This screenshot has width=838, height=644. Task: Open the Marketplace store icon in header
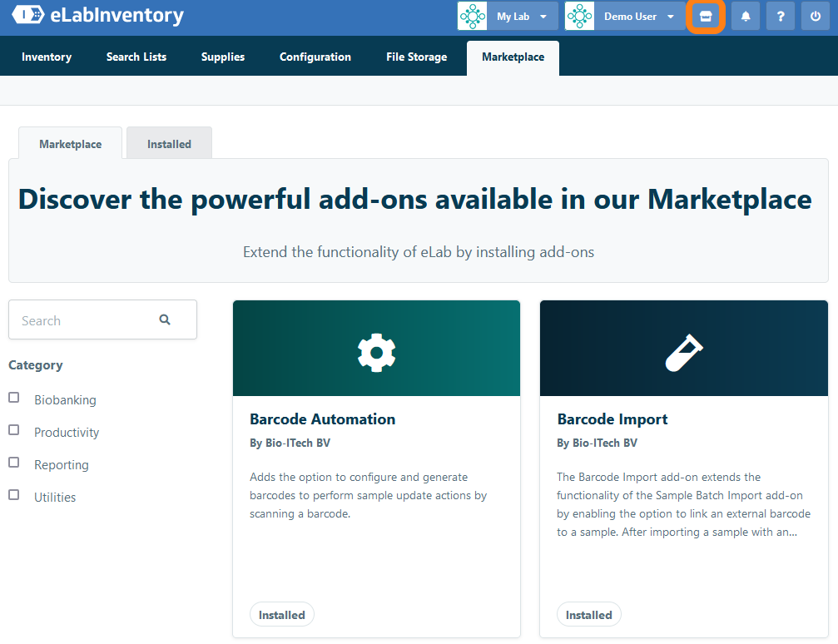point(706,17)
